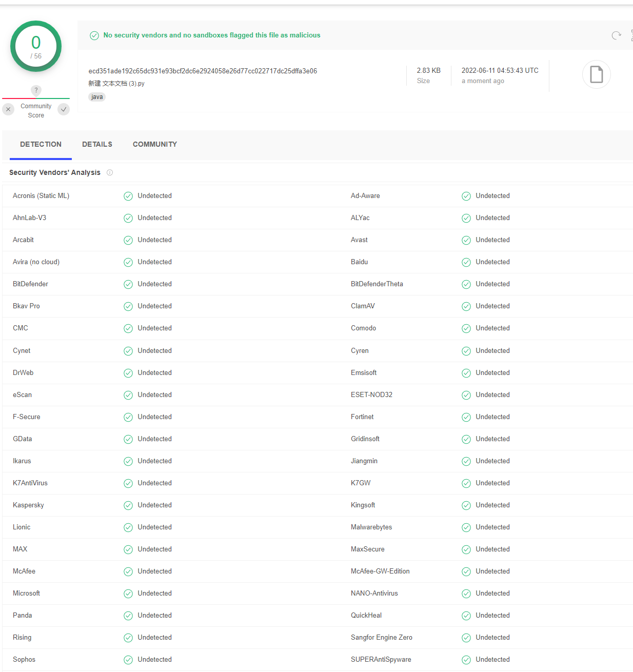Click the 2022-06-11 04:53:43 UTC timestamp

(500, 70)
